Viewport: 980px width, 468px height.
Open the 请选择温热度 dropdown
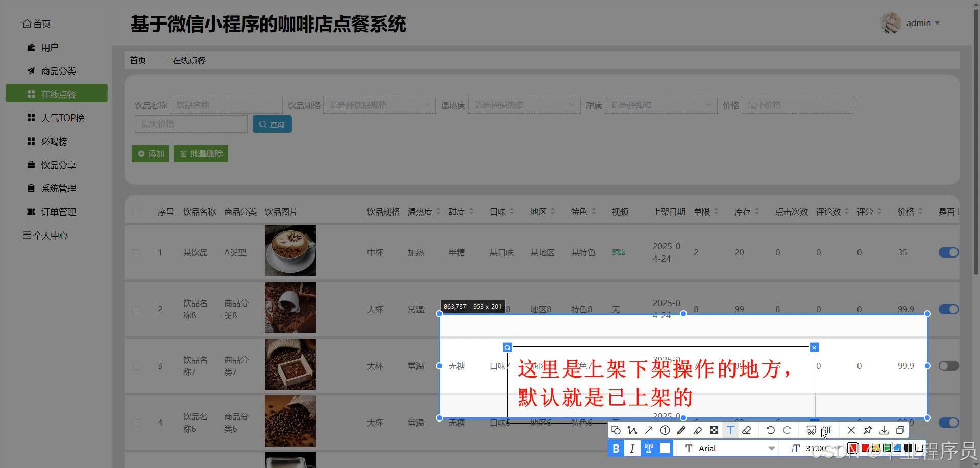tap(524, 105)
